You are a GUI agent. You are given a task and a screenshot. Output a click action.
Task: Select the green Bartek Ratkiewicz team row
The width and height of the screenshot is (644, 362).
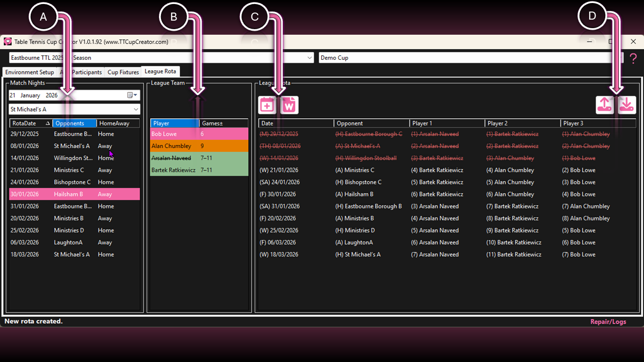pos(199,170)
